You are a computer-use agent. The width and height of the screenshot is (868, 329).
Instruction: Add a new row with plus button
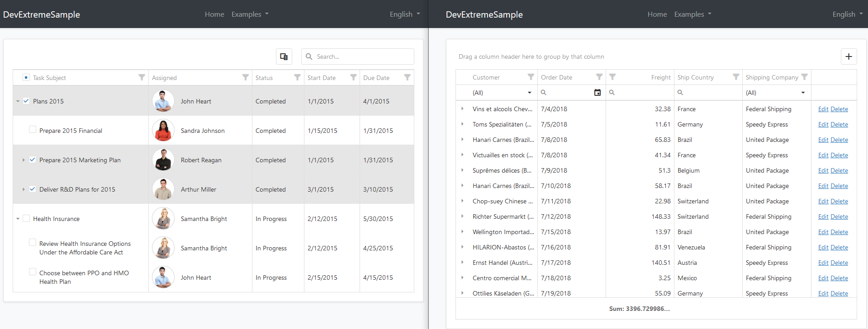click(849, 56)
